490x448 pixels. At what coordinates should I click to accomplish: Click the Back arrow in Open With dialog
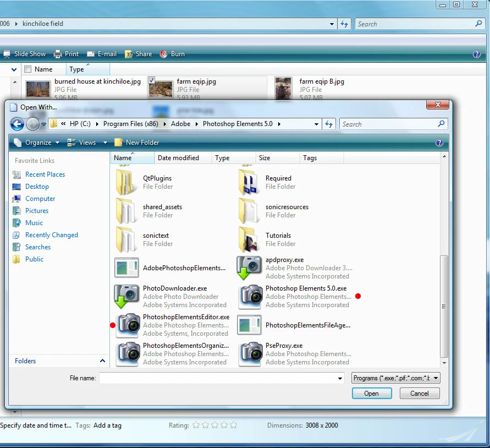[x=17, y=124]
